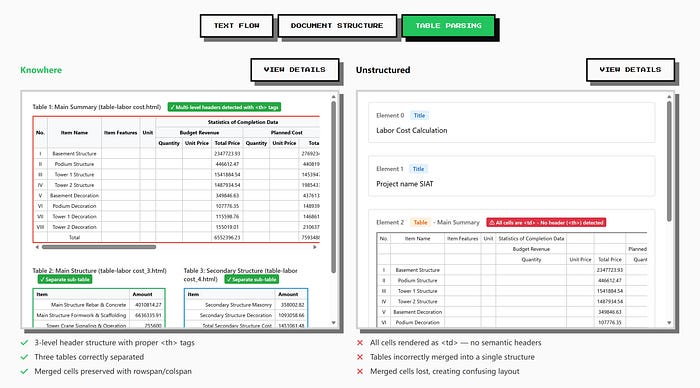This screenshot has width=700, height=388.
Task: Click the Unstructured panel vertical scrollbar thumb
Action: (x=669, y=161)
